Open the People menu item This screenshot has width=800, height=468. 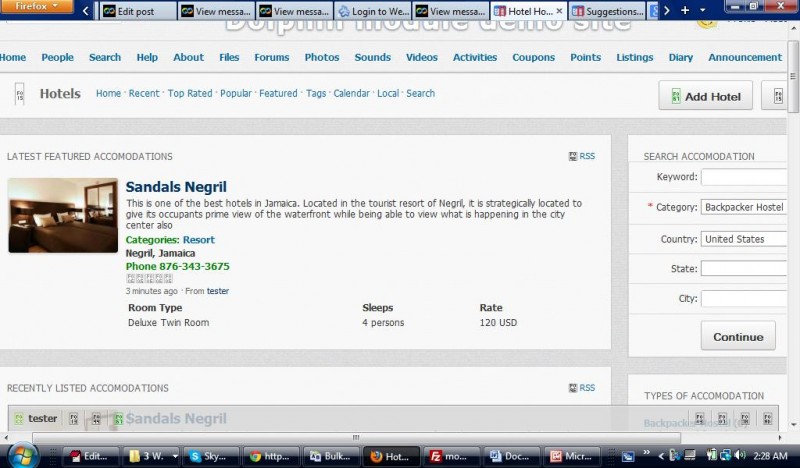[x=58, y=57]
